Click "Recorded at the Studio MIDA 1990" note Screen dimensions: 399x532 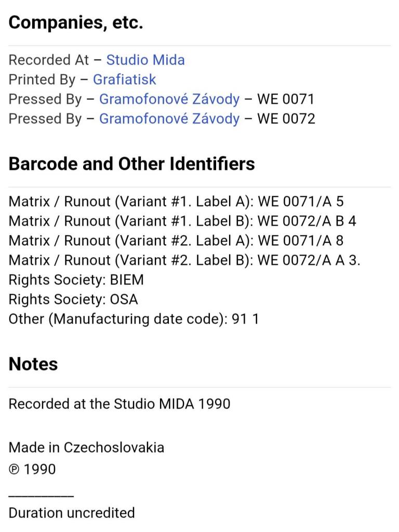tap(119, 404)
